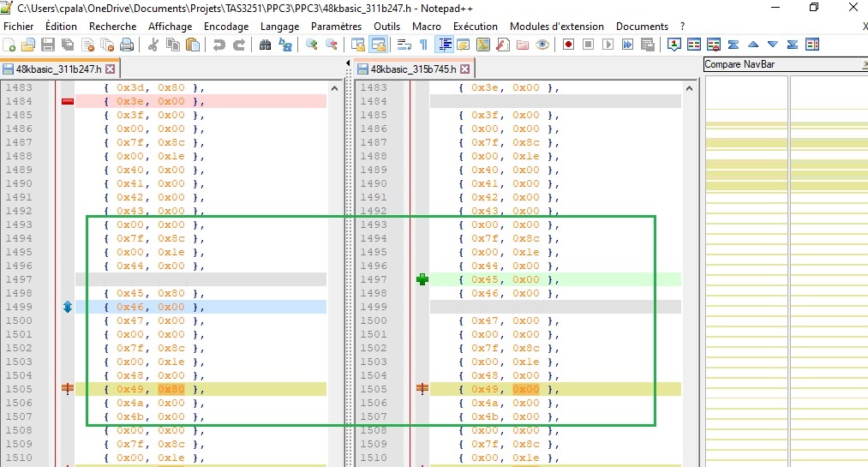Open the Document Map icon

point(482,45)
